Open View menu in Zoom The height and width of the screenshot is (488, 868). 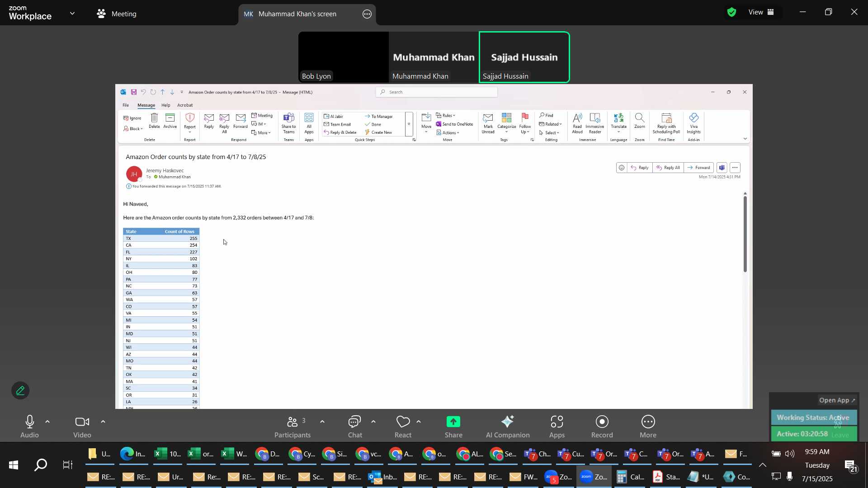[761, 12]
